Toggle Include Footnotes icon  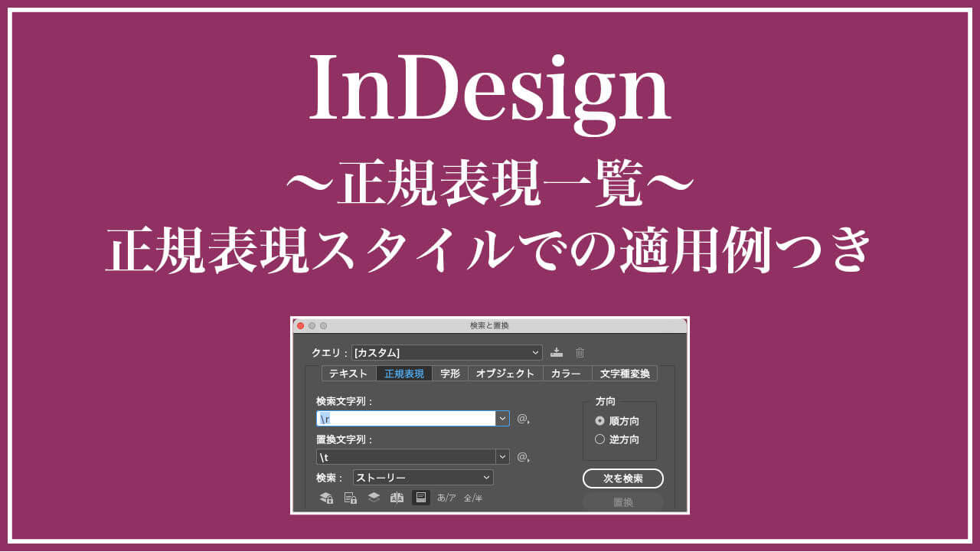[420, 498]
